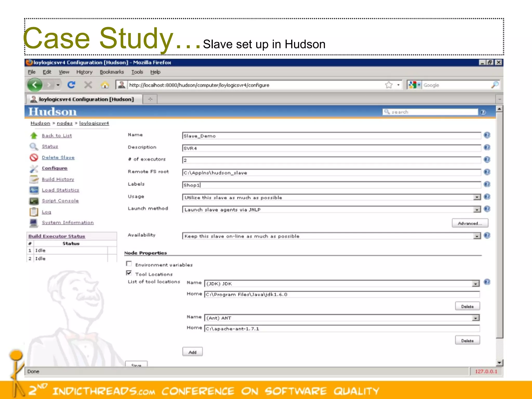Open the Usage dropdown list

[x=477, y=197]
